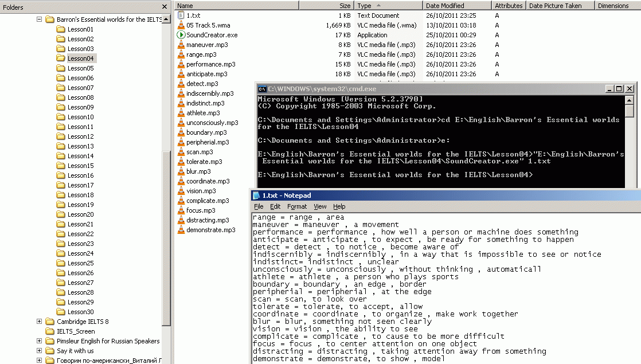The width and height of the screenshot is (641, 364).
Task: Sort files by Date Modified column header
Action: (457, 6)
